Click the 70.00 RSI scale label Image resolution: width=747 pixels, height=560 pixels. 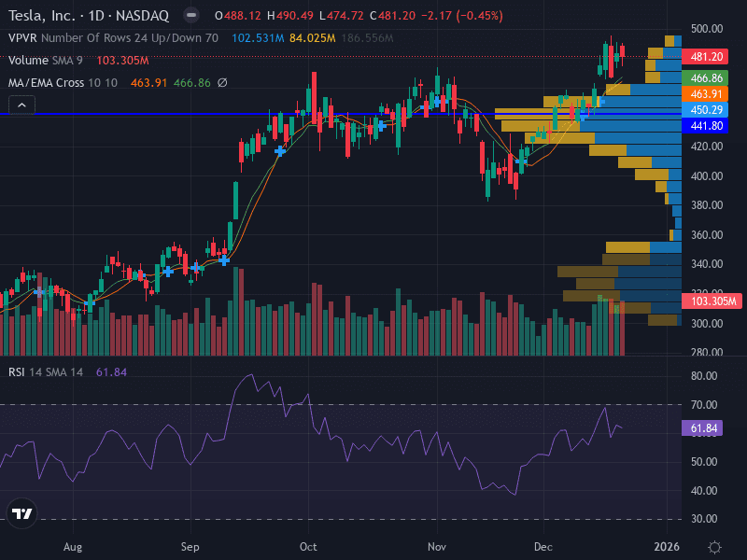704,405
